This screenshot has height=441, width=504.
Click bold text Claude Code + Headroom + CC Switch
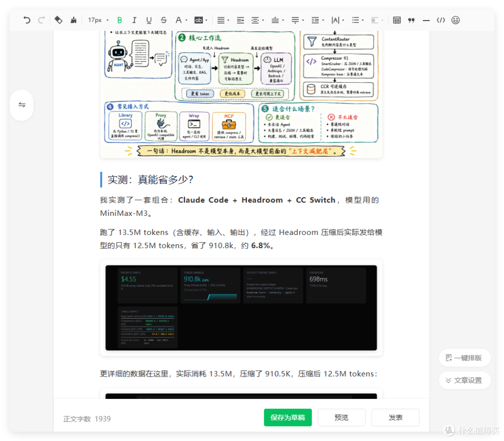coord(257,200)
